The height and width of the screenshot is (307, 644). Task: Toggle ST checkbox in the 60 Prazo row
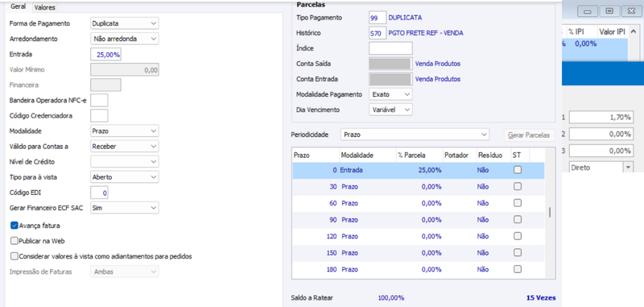coord(518,203)
